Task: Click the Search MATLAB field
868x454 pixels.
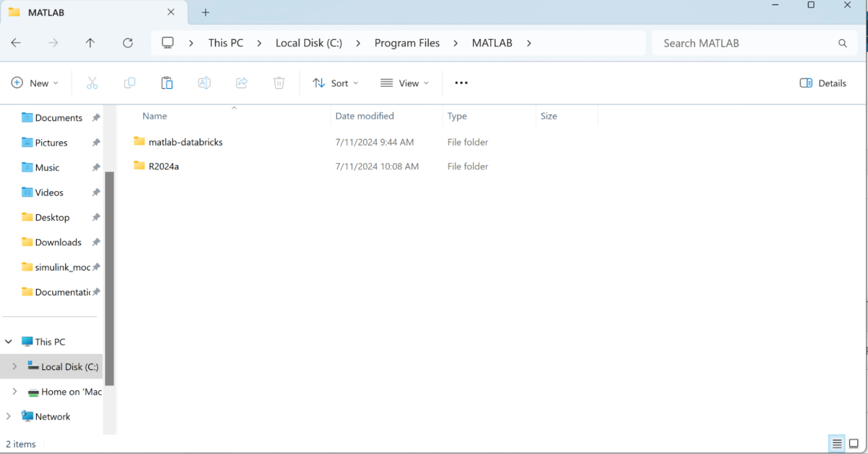Action: coord(745,43)
